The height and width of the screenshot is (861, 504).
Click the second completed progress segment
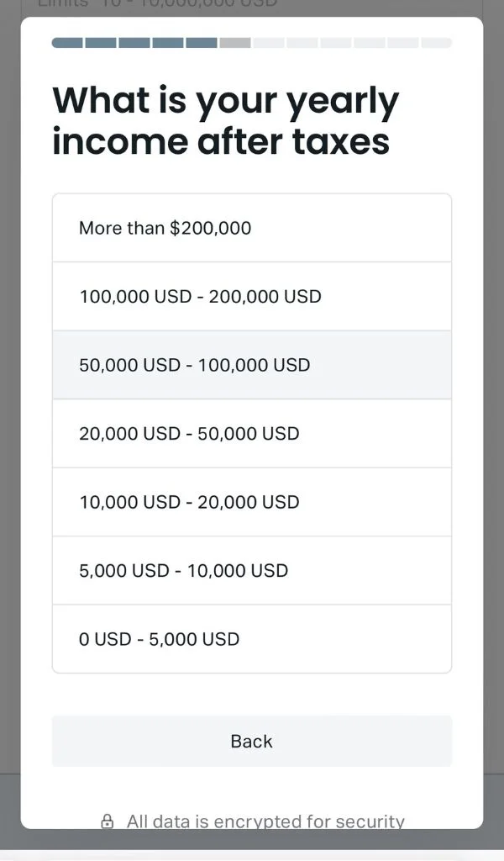coord(101,43)
